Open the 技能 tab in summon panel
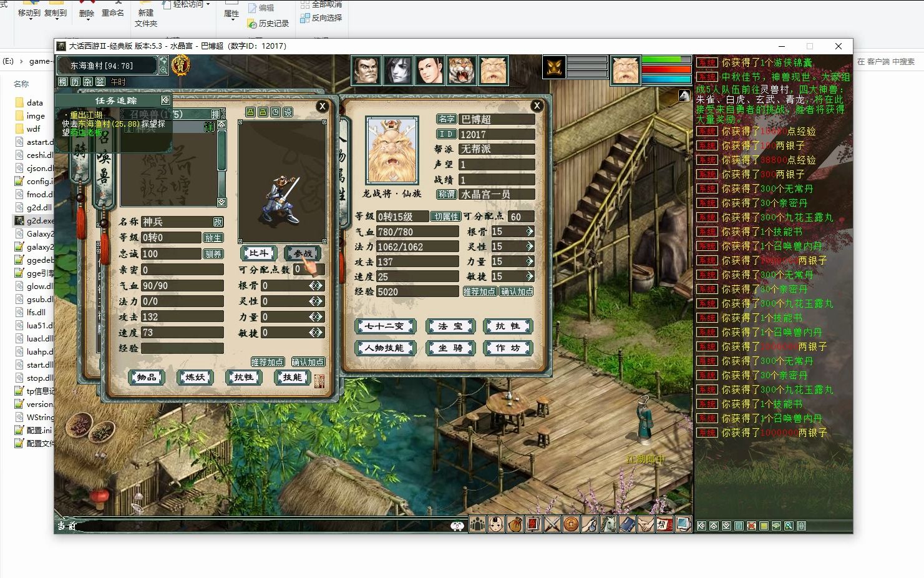 pyautogui.click(x=293, y=378)
